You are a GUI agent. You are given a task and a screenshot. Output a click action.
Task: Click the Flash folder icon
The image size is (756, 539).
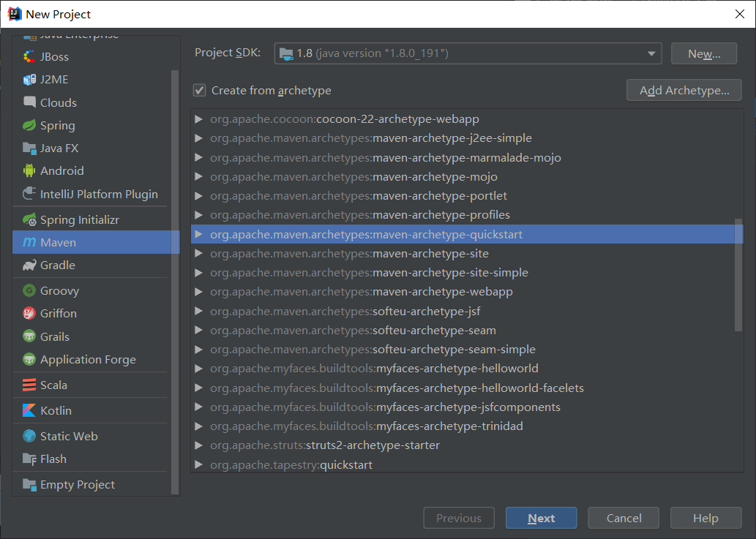click(x=29, y=459)
